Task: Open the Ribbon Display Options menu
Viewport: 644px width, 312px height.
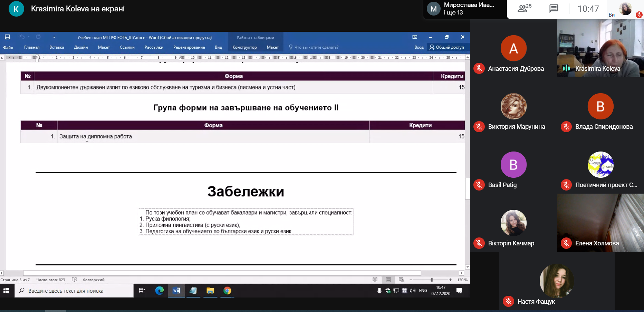Action: pos(415,37)
